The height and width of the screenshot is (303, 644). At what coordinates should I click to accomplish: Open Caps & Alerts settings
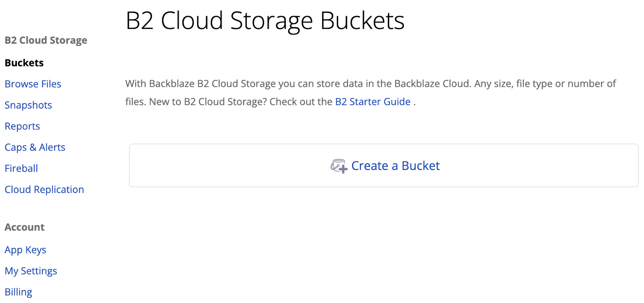pos(35,147)
